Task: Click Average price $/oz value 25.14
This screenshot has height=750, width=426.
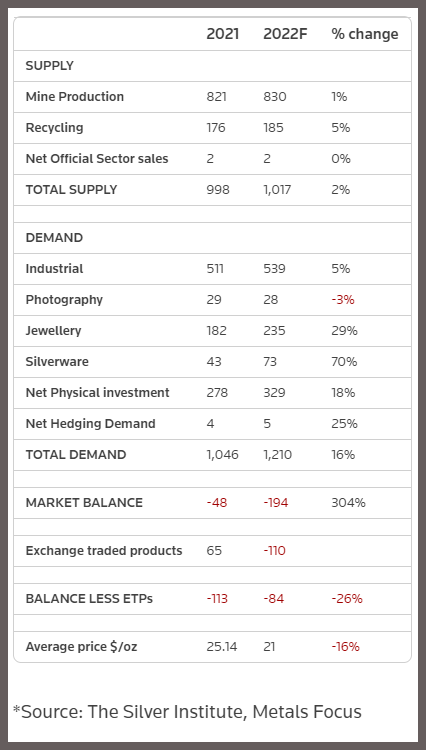Action: click(222, 647)
